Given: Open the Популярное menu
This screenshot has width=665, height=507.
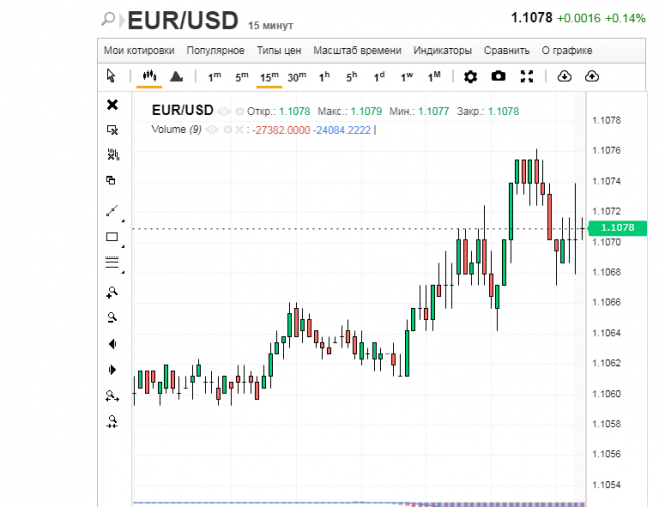Looking at the screenshot, I should click(x=215, y=50).
